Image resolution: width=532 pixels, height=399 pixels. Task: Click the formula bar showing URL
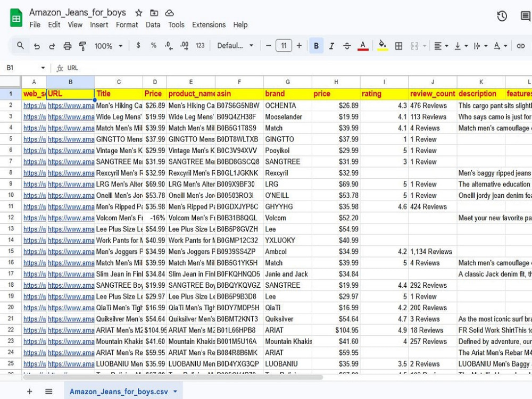(x=298, y=68)
